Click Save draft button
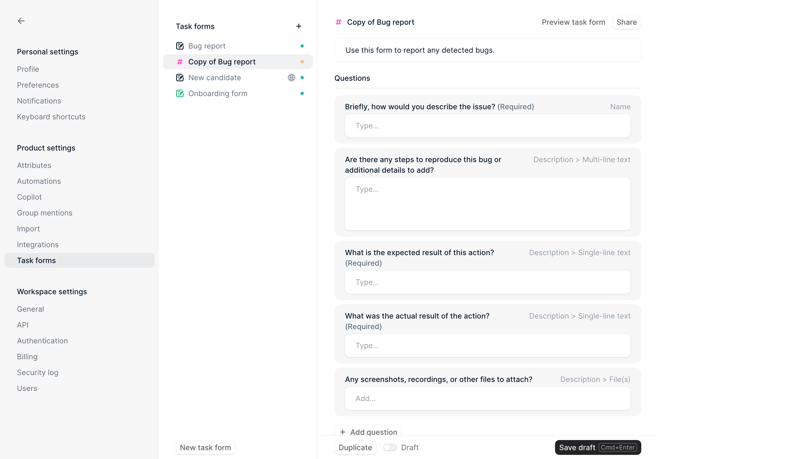This screenshot has width=800, height=459. tap(598, 447)
